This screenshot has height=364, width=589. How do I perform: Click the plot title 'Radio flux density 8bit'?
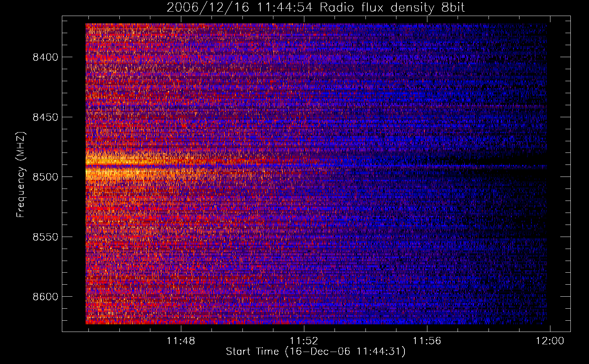click(392, 7)
